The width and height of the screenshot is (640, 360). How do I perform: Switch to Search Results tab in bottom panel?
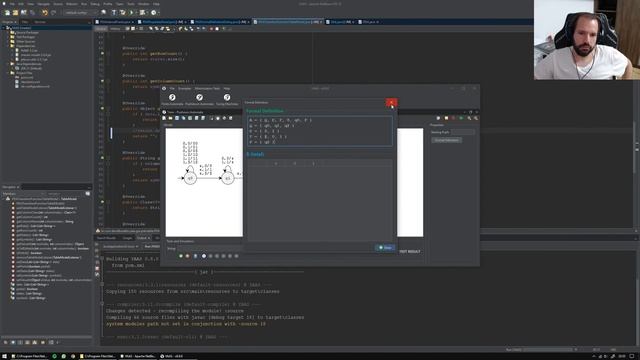(107, 238)
